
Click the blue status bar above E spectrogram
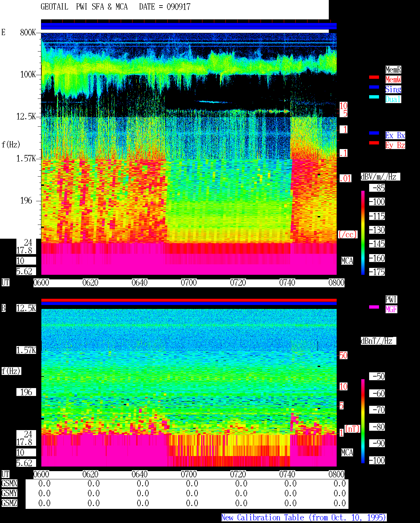(x=189, y=26)
